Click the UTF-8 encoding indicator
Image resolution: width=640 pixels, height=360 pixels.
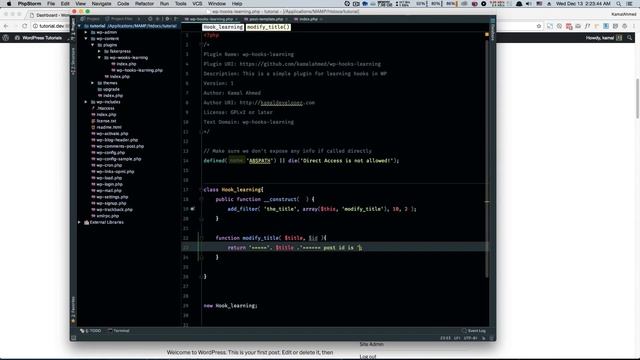pyautogui.click(x=471, y=338)
